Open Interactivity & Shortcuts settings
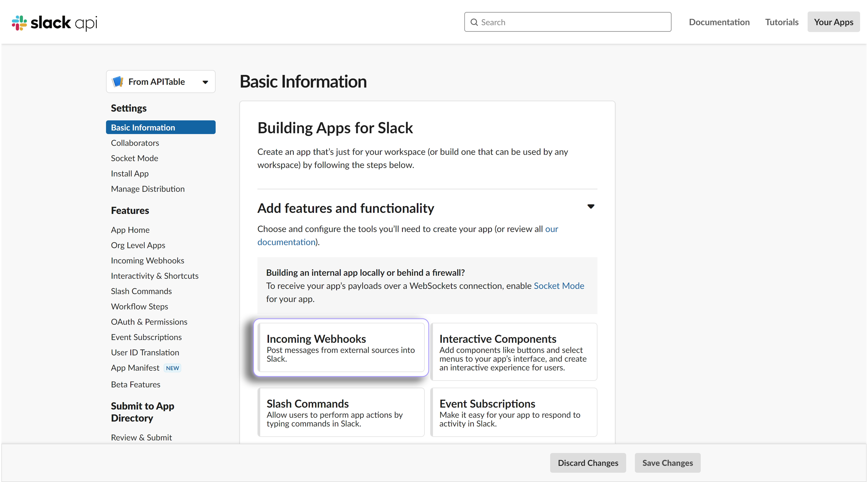The height and width of the screenshot is (482, 868). [154, 276]
